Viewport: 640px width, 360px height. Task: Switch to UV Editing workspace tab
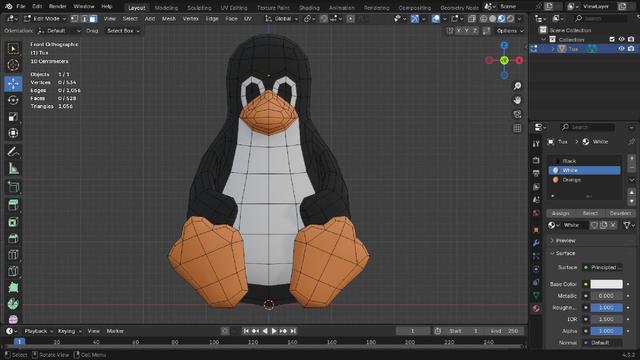pos(233,8)
